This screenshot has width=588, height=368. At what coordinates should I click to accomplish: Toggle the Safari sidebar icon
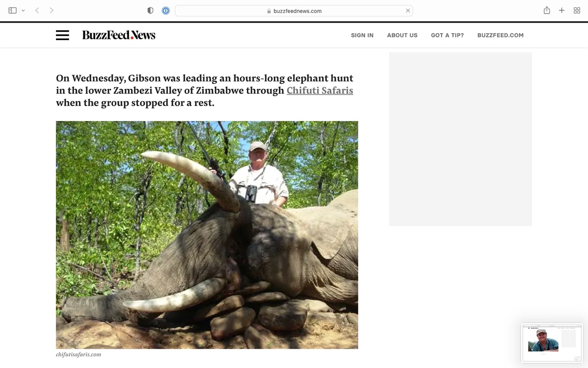pos(12,11)
